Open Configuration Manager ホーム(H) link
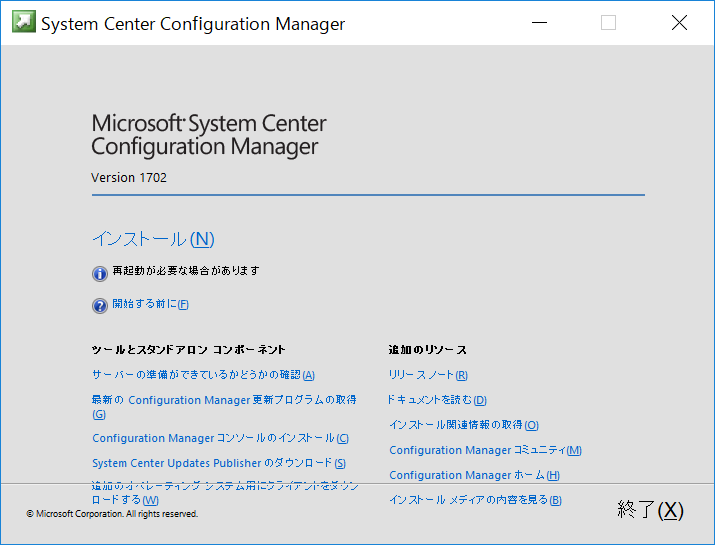Screen dimensions: 715x545 click(474, 475)
